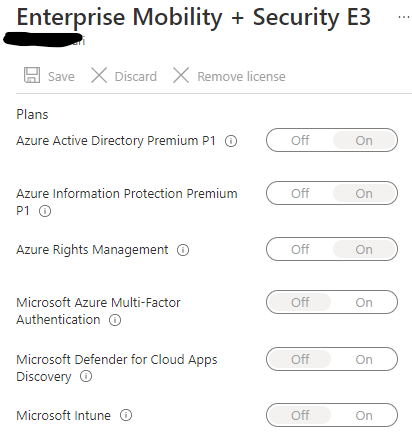Viewport: 412px width, 441px height.
Task: Switch Microsoft Intune to On
Action: pos(364,415)
